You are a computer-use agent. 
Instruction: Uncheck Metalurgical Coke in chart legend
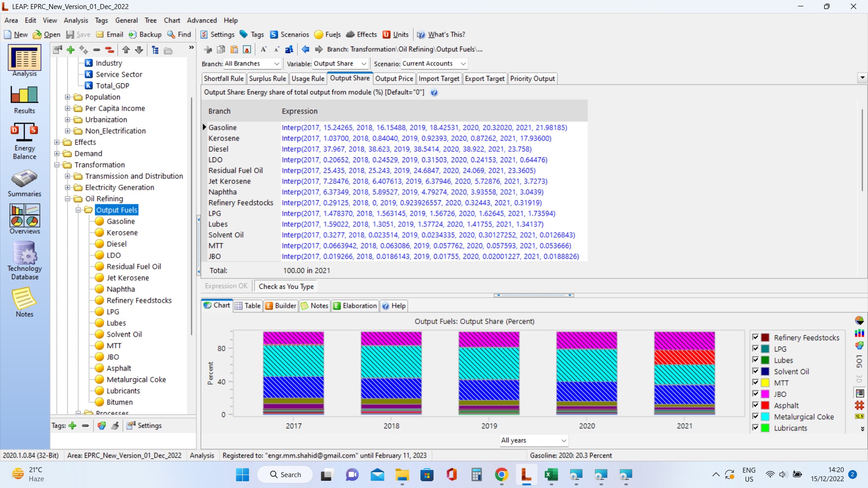pos(755,416)
